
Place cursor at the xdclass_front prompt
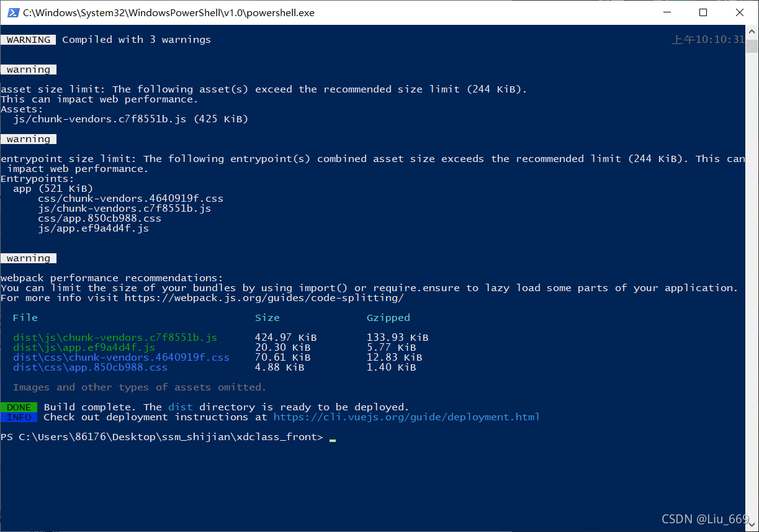333,438
